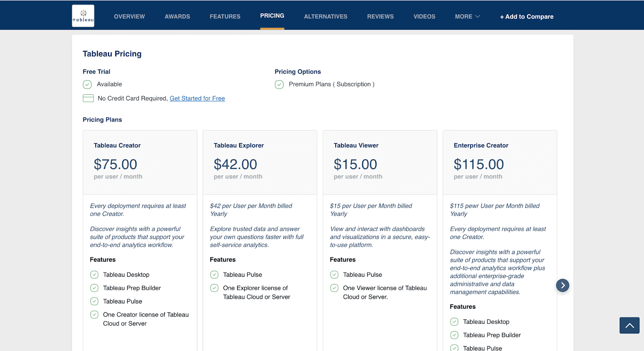Click the Free Trial label
644x351 pixels.
(96, 72)
